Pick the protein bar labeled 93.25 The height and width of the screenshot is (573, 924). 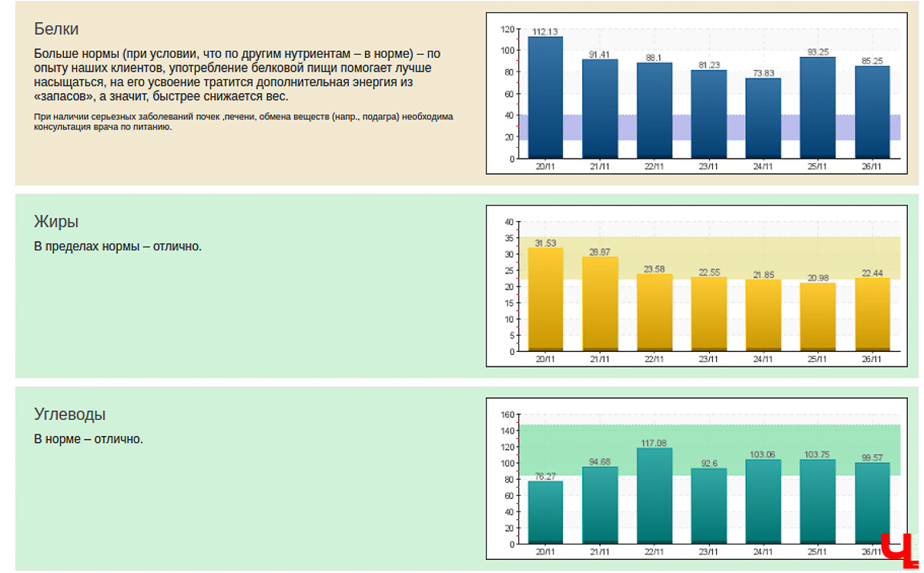pos(818,108)
